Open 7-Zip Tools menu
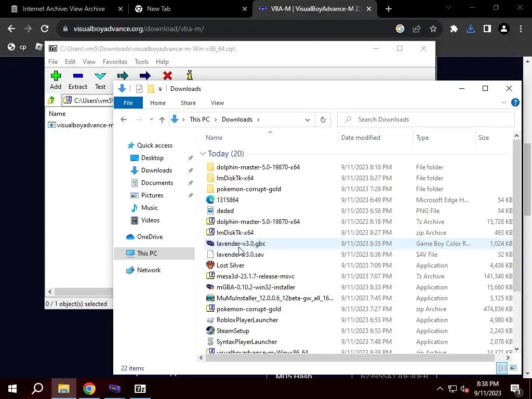 141,62
